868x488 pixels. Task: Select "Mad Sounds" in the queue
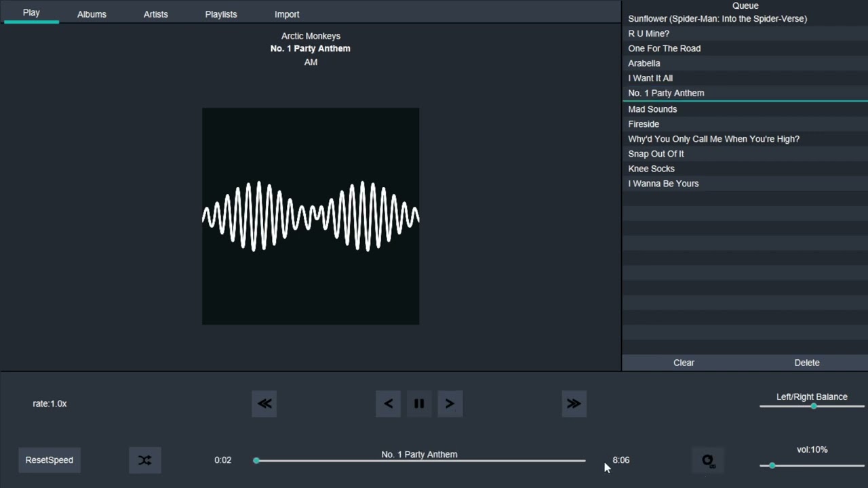tap(745, 109)
